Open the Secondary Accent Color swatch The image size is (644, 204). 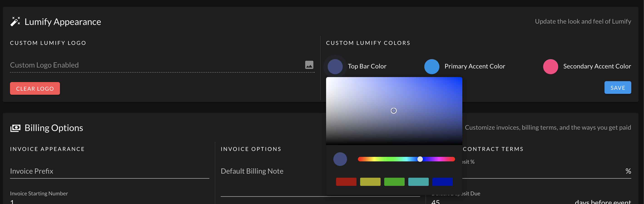point(550,66)
